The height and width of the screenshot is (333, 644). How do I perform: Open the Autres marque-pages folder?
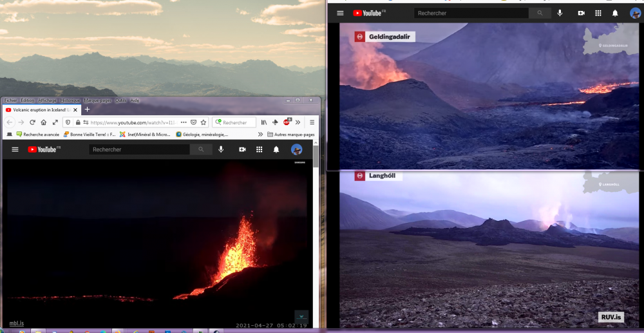point(290,135)
